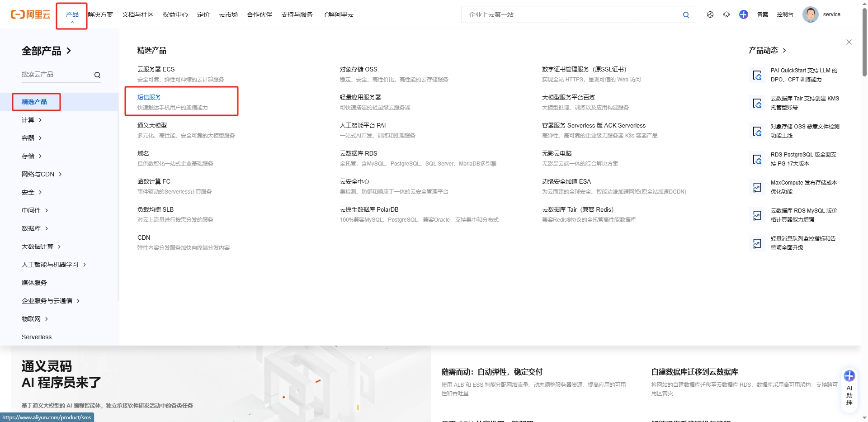Click the search icon in 搜索云产品 field
The height and width of the screenshot is (422, 868).
point(97,74)
